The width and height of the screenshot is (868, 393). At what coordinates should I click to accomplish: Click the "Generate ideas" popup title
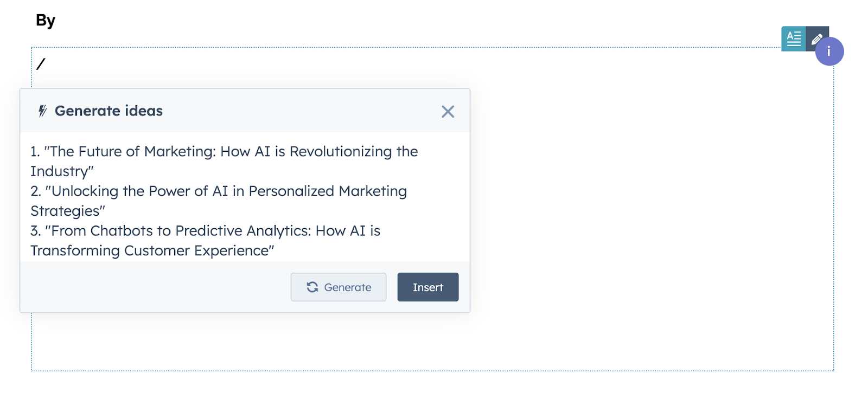tap(108, 111)
